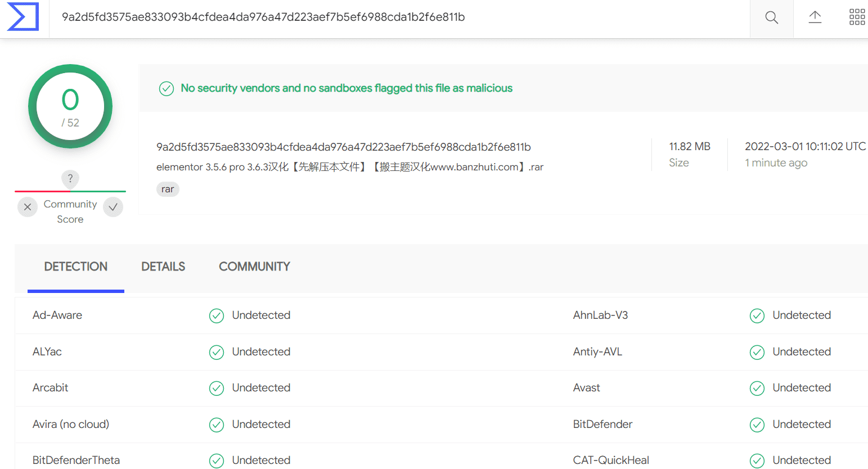
Task: Click the 11.82 MB size value
Action: tap(690, 147)
